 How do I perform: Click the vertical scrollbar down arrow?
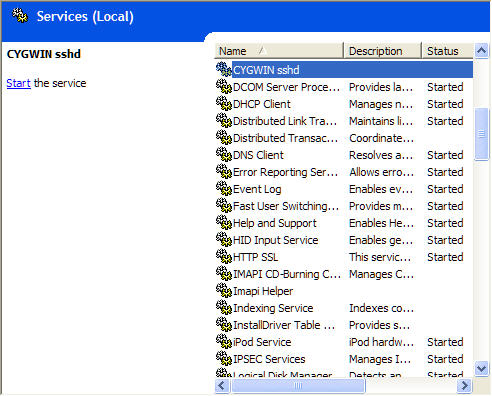[481, 368]
